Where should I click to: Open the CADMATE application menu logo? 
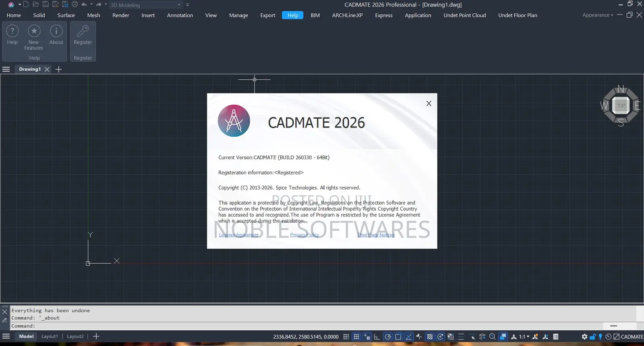point(11,5)
